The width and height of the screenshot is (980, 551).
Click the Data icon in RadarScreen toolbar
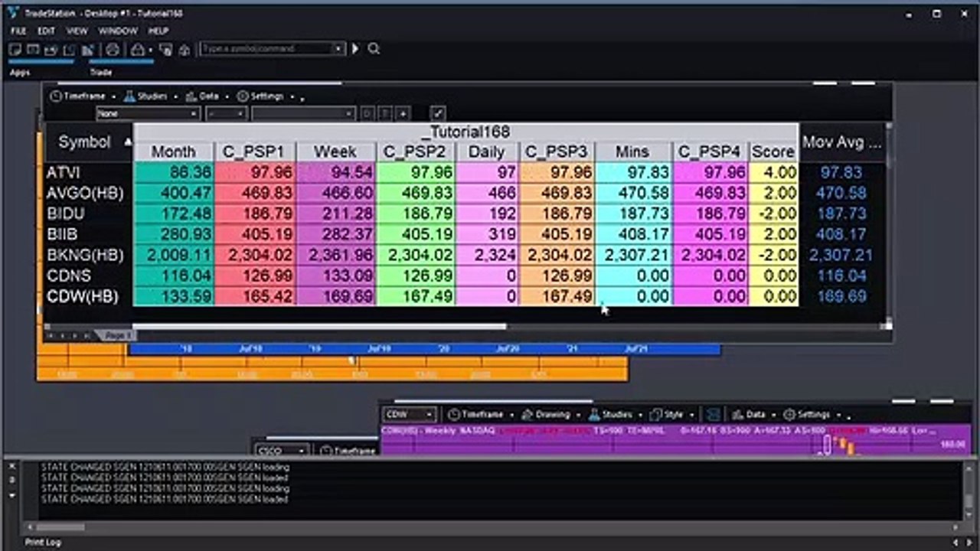(x=191, y=96)
